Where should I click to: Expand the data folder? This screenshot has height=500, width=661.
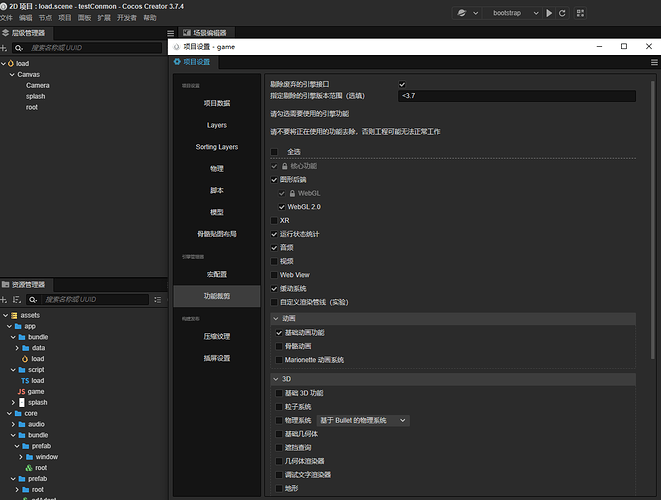click(17, 348)
